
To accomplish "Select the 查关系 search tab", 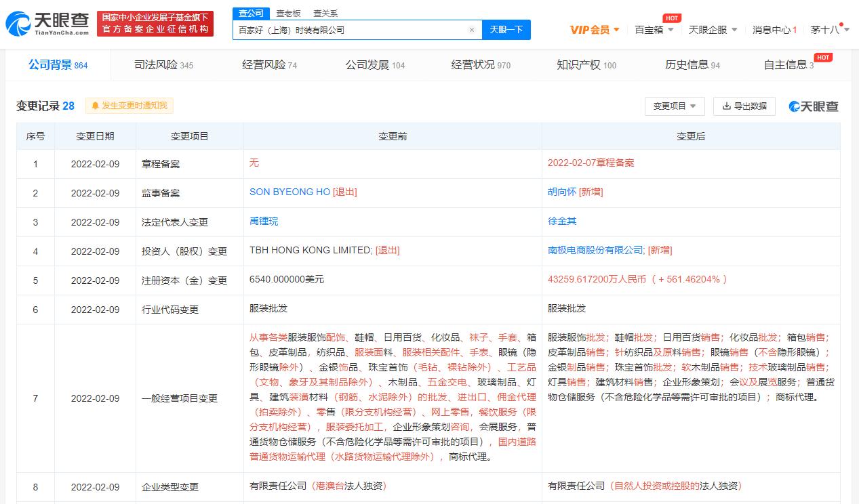I will (x=325, y=14).
